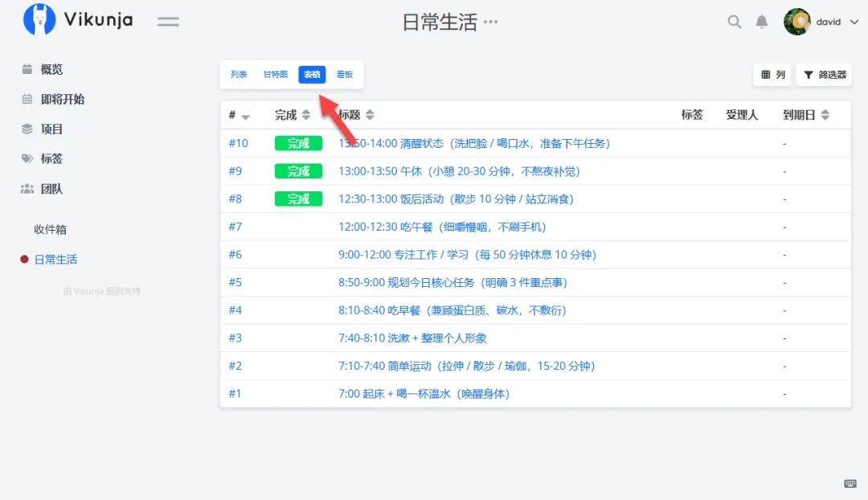Open the 列 columns selector
Viewport: 868px width, 500px height.
(x=772, y=75)
